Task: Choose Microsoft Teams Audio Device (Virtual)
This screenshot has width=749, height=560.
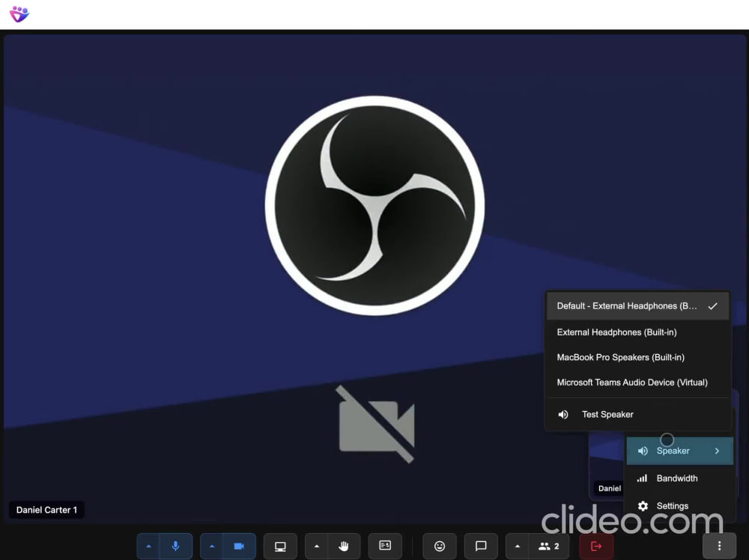Action: pos(637,383)
